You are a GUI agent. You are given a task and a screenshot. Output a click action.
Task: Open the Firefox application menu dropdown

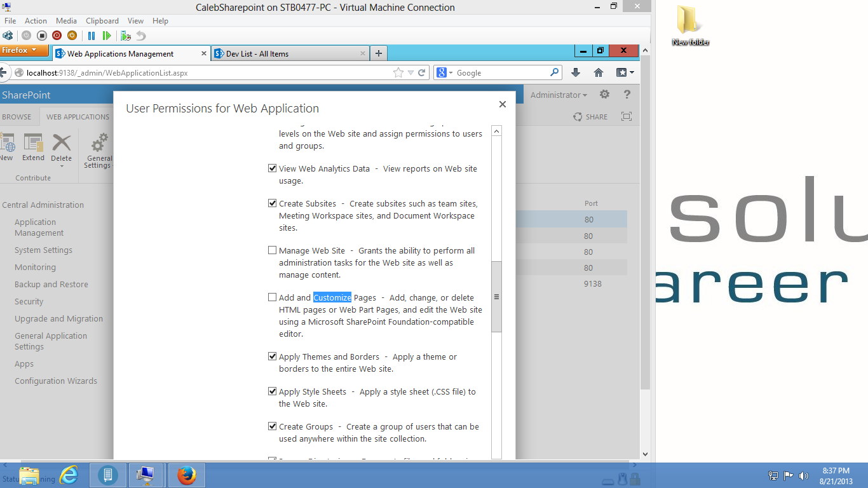click(24, 50)
